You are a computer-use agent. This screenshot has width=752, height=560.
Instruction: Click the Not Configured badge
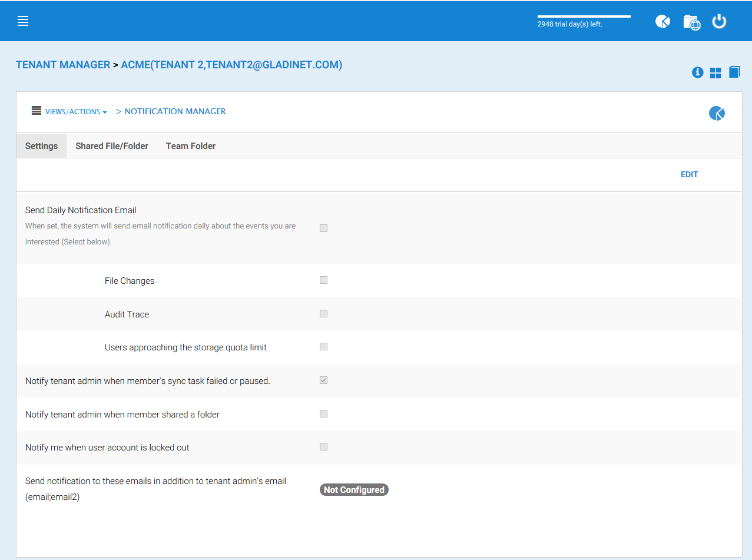pos(354,490)
